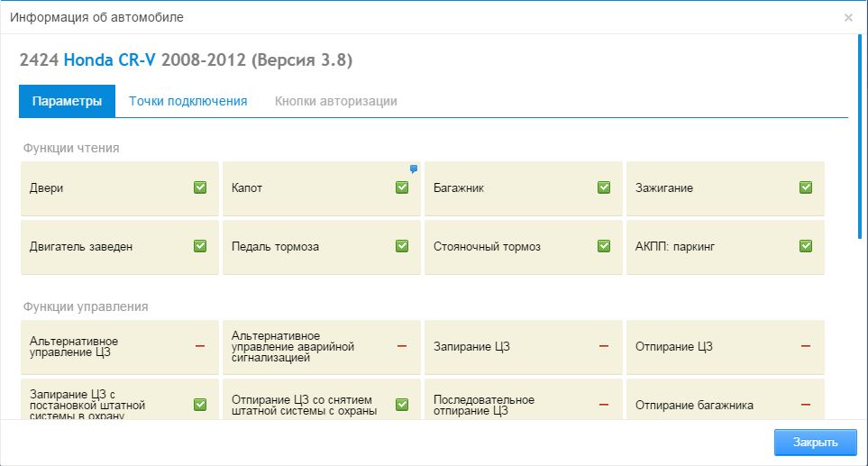
Task: Click the green check icon for Багажник
Action: [x=604, y=187]
